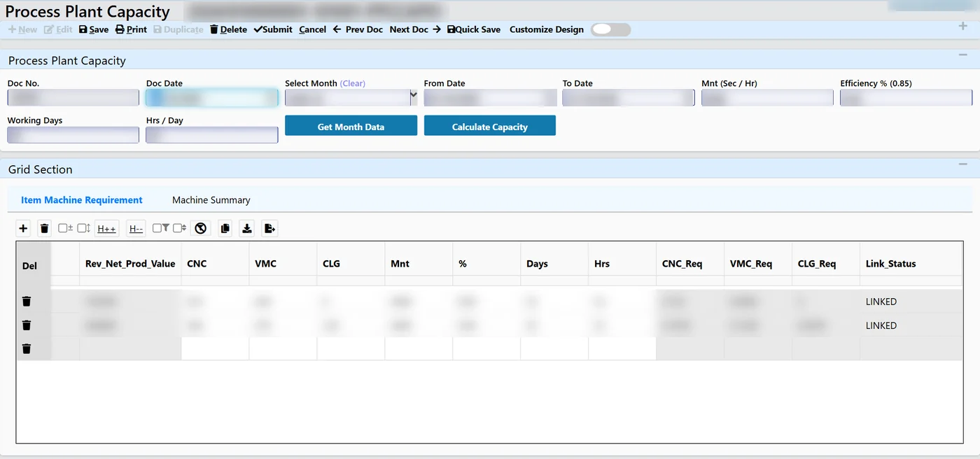Go to Next Doc
Screen dimensions: 980x459
pos(415,29)
